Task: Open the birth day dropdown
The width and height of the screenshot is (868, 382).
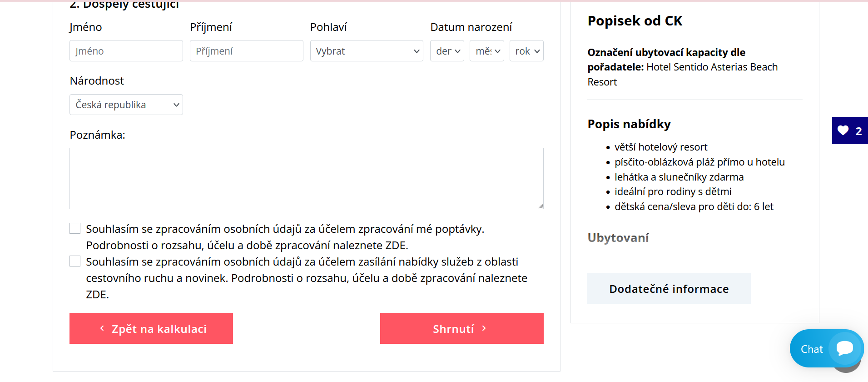Action: (447, 51)
